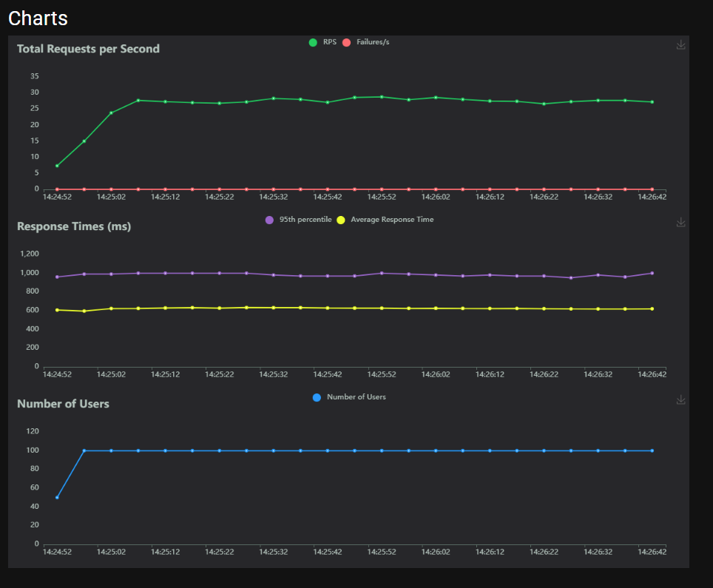Screen dimensions: 713x588
Task: Hide the Average Response Time series
Action: point(385,220)
